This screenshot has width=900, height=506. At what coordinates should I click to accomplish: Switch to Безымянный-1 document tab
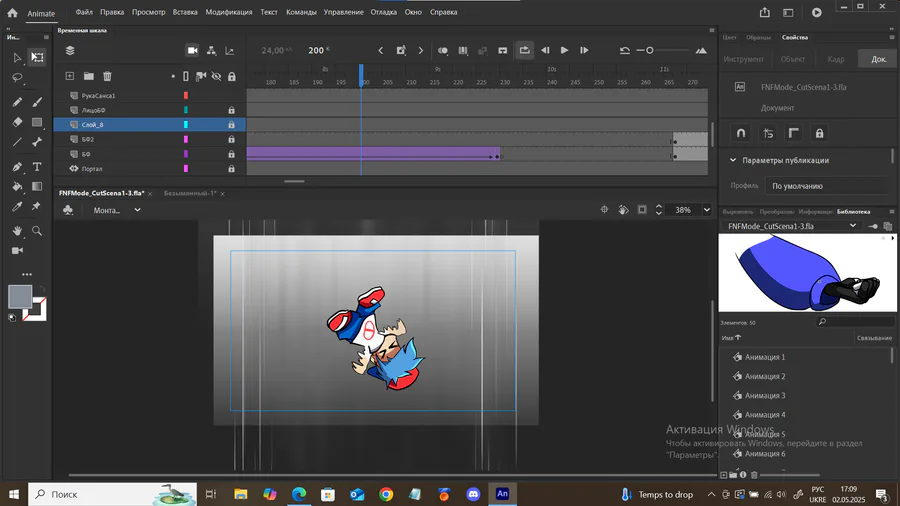tap(190, 193)
